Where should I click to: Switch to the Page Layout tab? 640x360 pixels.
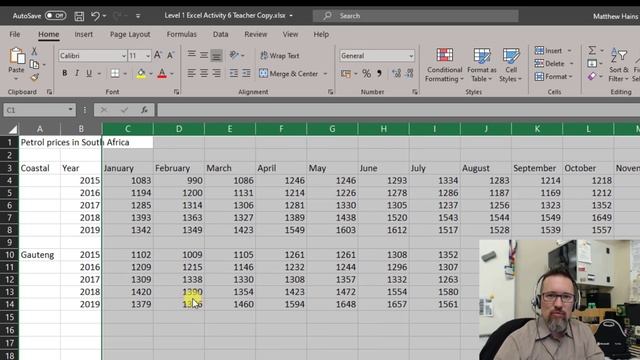(130, 34)
